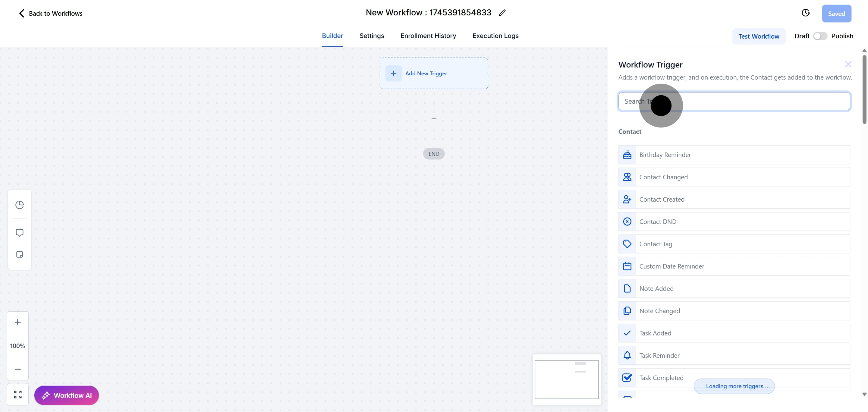This screenshot has width=868, height=412.
Task: Open the Enrollment History tab
Action: pyautogui.click(x=428, y=36)
